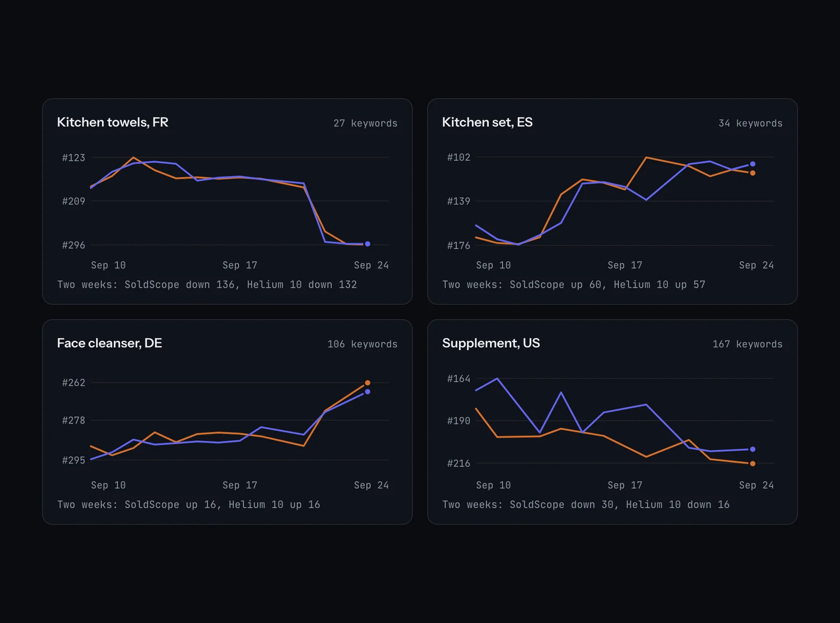This screenshot has width=840, height=623.
Task: Click the Kitchen towels two-weeks summary text
Action: pyautogui.click(x=207, y=284)
